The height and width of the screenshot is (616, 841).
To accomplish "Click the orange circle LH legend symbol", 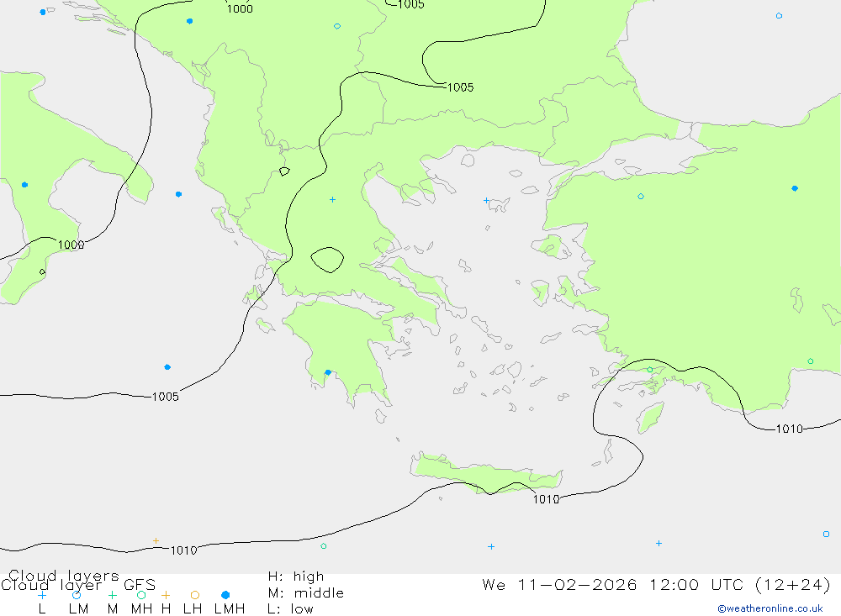I will [x=195, y=595].
